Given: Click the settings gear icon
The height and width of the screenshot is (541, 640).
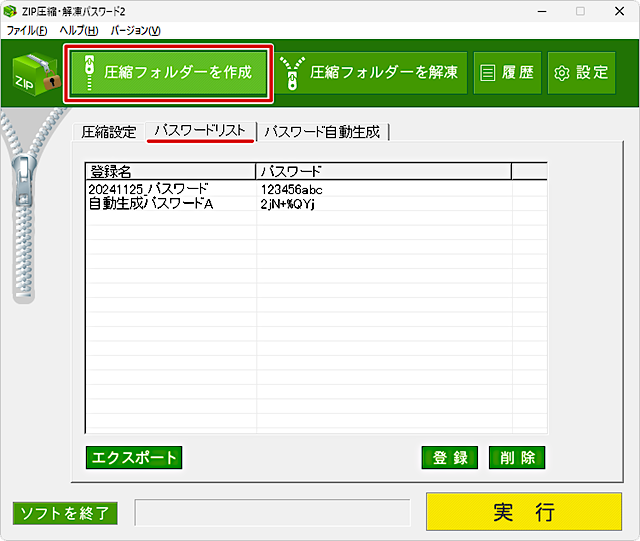Looking at the screenshot, I should [x=562, y=73].
